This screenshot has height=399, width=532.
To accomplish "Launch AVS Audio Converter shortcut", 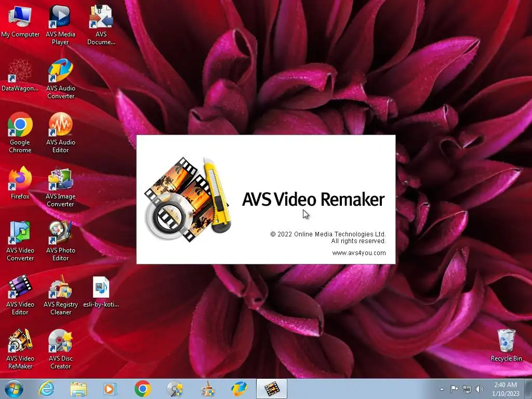I will click(60, 79).
